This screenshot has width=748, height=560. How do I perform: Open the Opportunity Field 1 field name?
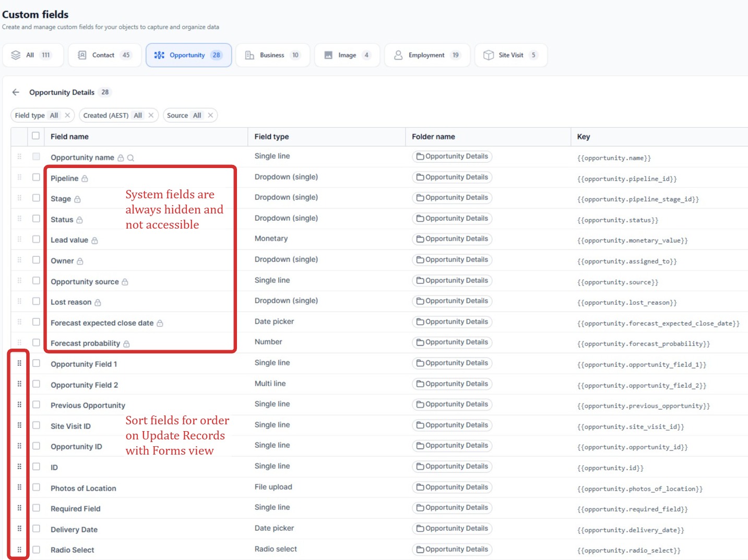click(x=84, y=364)
